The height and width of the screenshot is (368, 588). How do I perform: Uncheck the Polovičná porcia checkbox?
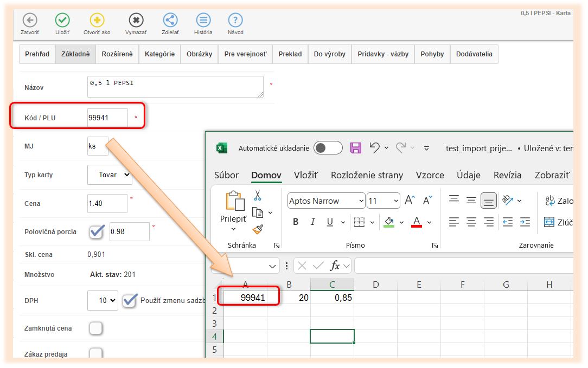(x=97, y=231)
